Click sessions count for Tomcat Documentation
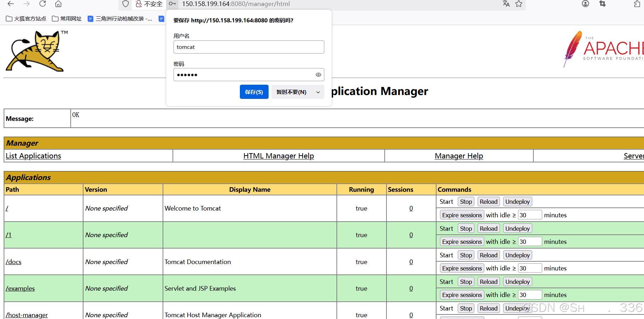The width and height of the screenshot is (644, 319). (x=411, y=262)
